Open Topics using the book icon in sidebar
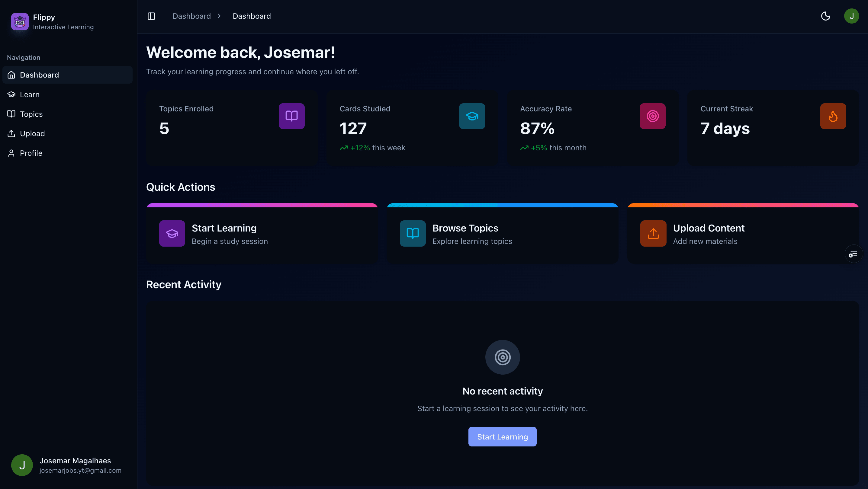 pyautogui.click(x=11, y=114)
